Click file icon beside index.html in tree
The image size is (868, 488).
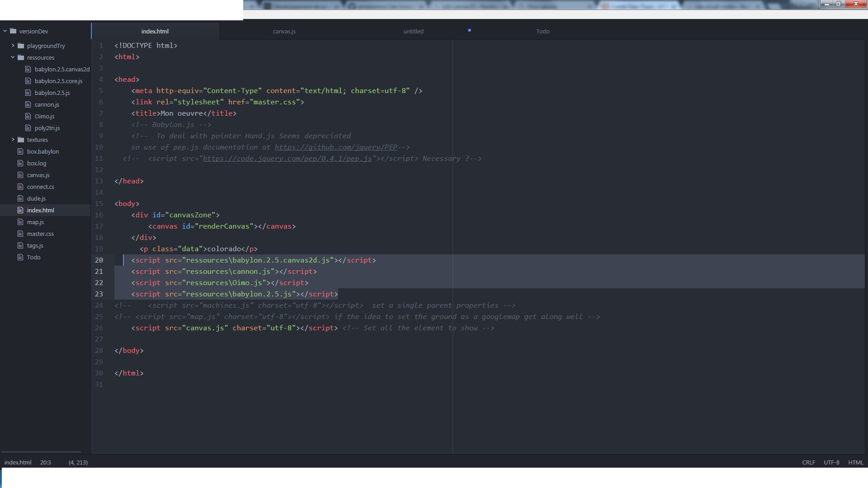20,210
